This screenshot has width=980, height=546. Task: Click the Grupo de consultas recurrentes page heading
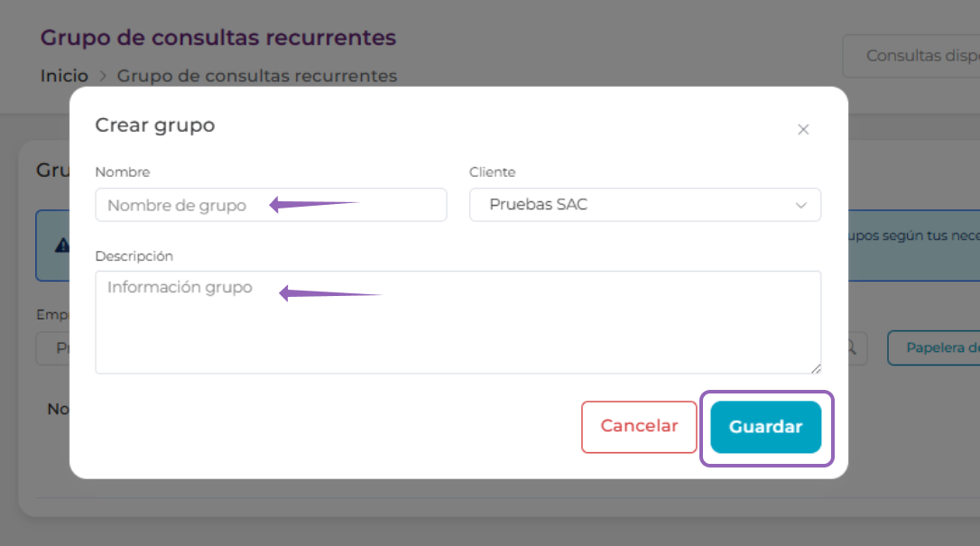pyautogui.click(x=218, y=38)
